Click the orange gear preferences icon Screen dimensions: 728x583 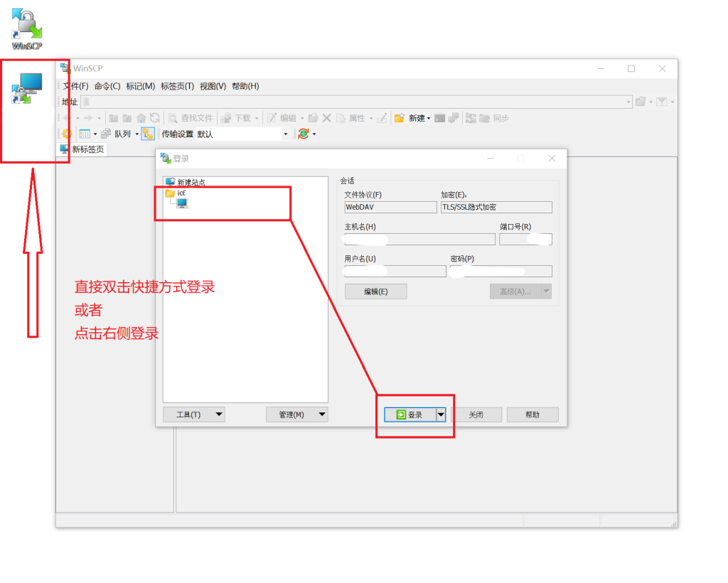(67, 134)
